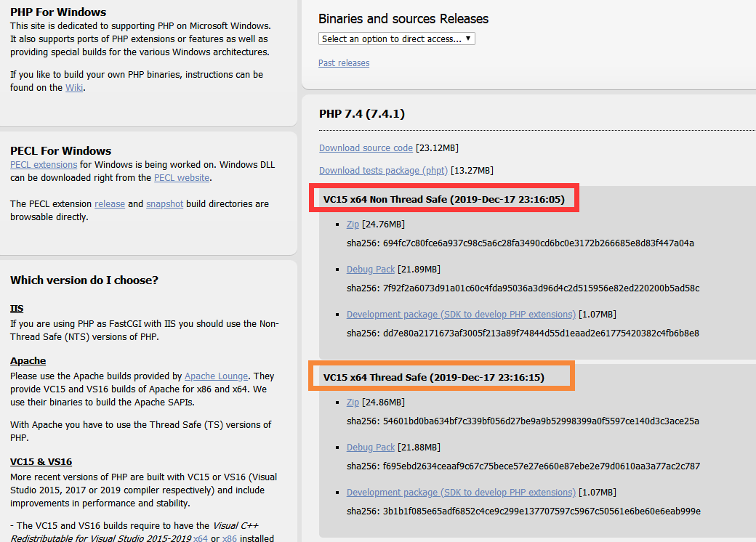The height and width of the screenshot is (542, 756).
Task: Click the IIS section heading
Action: pos(17,308)
